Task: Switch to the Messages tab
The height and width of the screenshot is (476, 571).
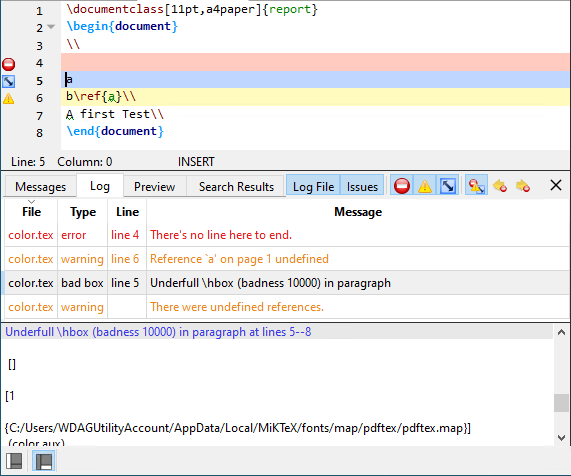Action: click(40, 187)
